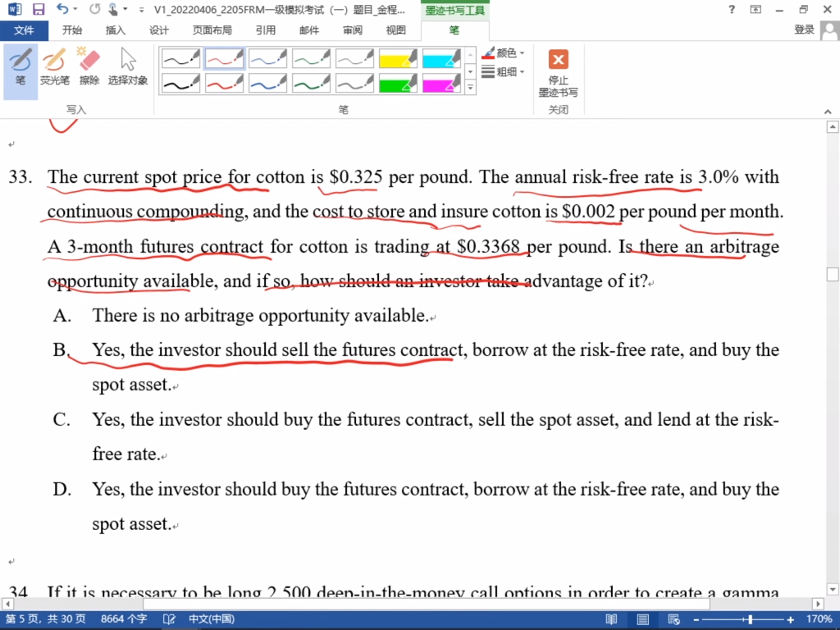The width and height of the screenshot is (840, 630).
Task: Switch to Read Mode view in status bar
Action: click(611, 619)
